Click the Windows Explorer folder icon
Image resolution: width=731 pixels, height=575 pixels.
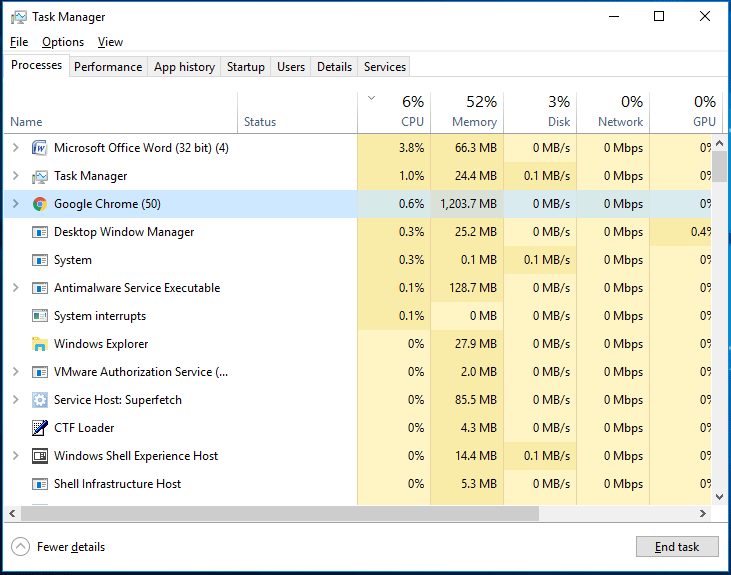pyautogui.click(x=40, y=344)
